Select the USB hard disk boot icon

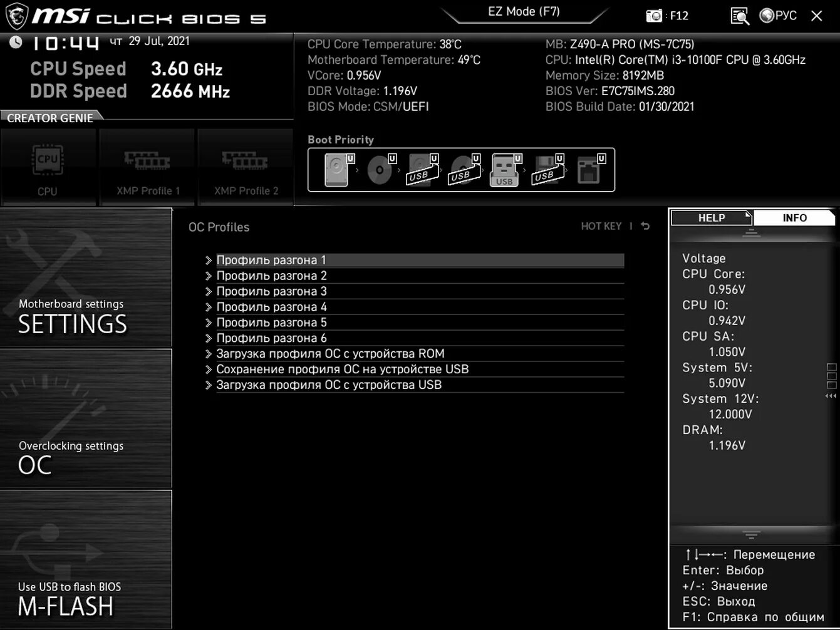[421, 170]
